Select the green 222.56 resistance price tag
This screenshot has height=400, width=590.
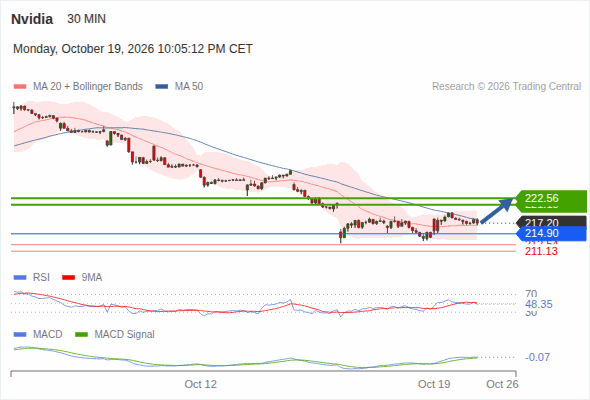click(551, 198)
